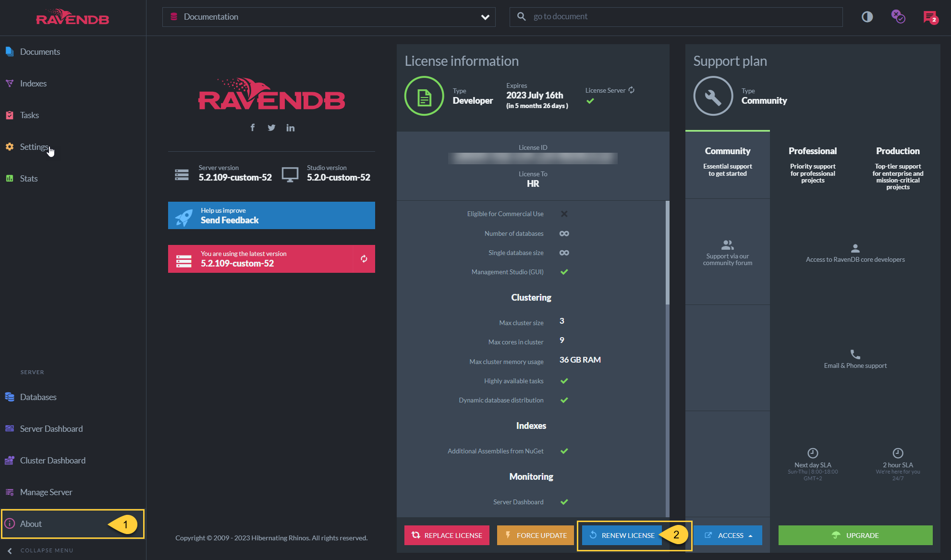951x560 pixels.
Task: Click 'Email & Phone support' text
Action: pyautogui.click(x=855, y=365)
